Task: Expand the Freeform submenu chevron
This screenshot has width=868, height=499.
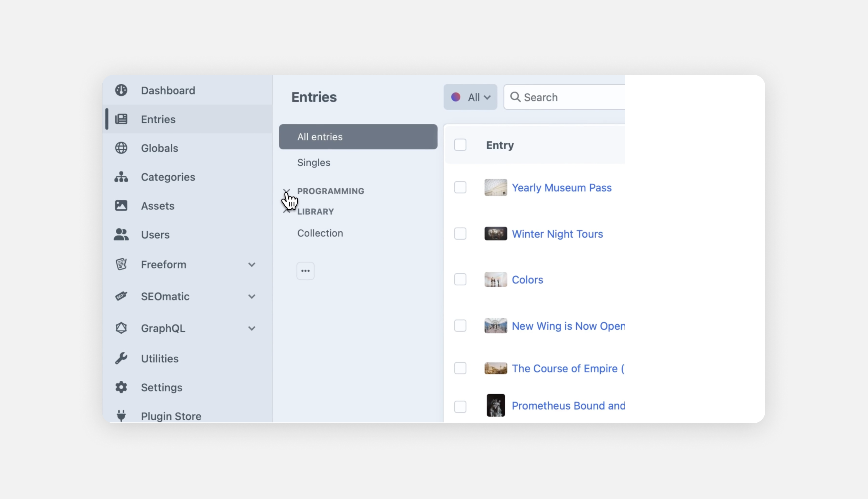Action: [x=252, y=265]
